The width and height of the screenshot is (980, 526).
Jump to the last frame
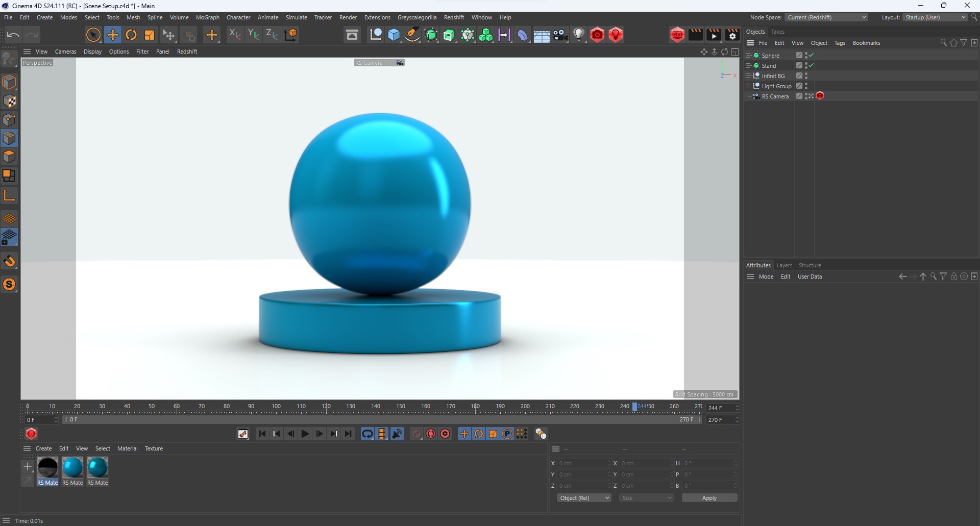pos(348,434)
